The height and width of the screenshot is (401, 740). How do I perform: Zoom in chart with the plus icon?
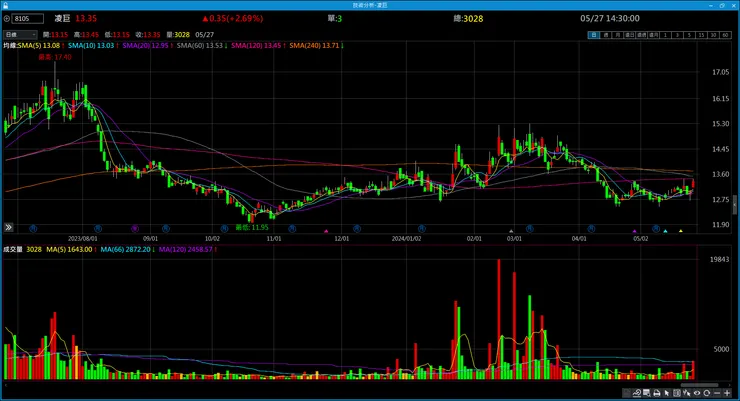(727, 393)
